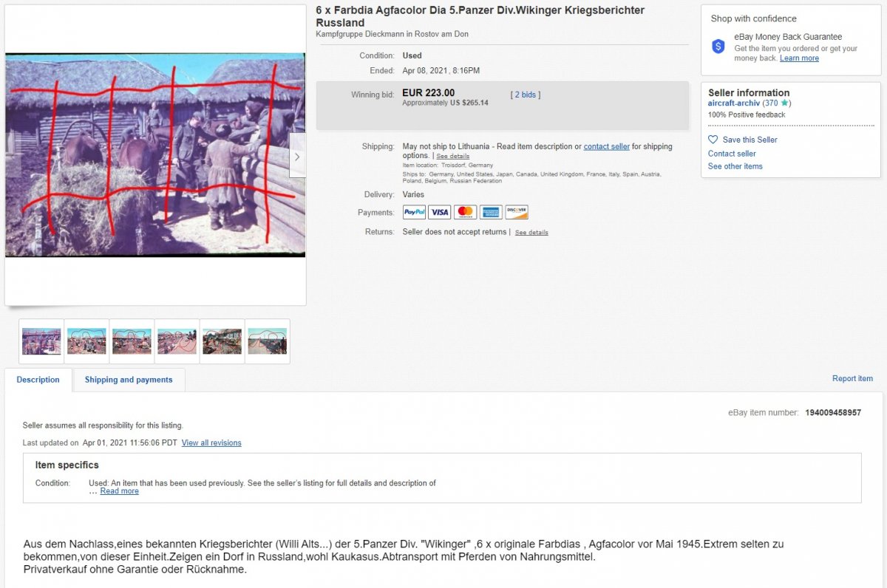The image size is (887, 588).
Task: Select the Description tab
Action: (38, 380)
